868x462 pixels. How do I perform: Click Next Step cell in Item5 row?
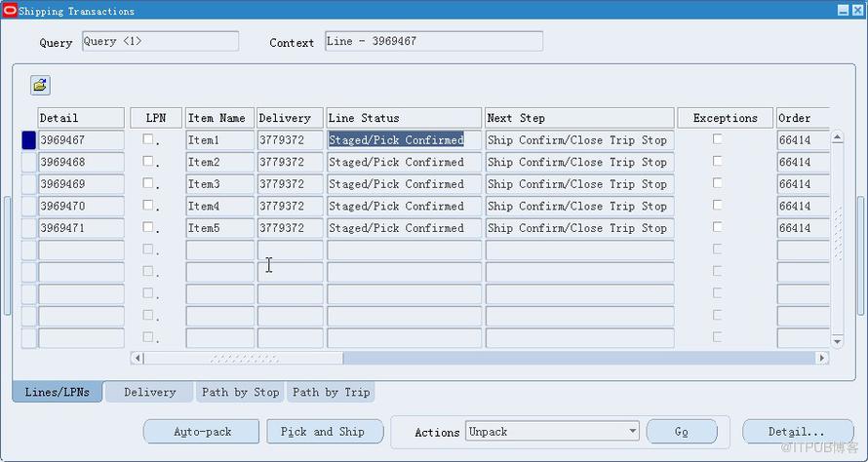click(x=579, y=228)
